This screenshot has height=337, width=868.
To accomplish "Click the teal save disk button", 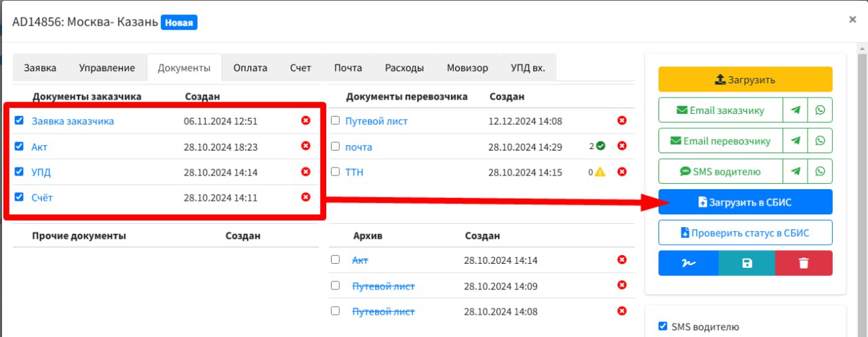I will (747, 263).
